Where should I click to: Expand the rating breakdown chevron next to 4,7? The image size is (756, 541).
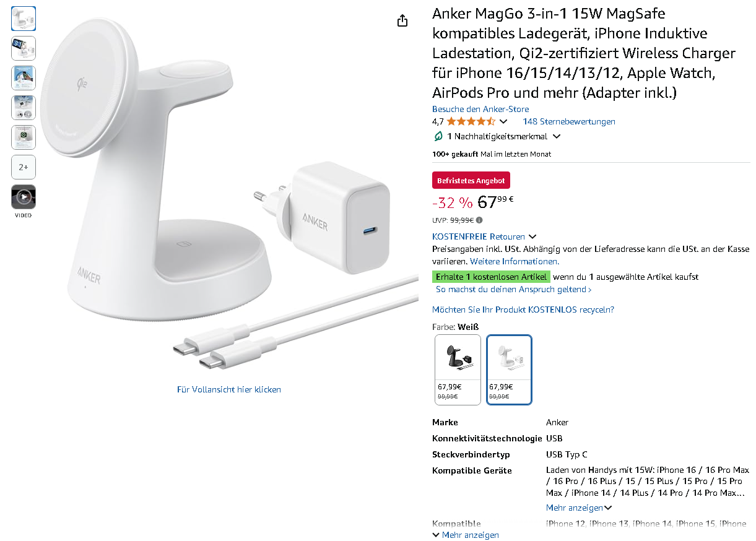503,121
